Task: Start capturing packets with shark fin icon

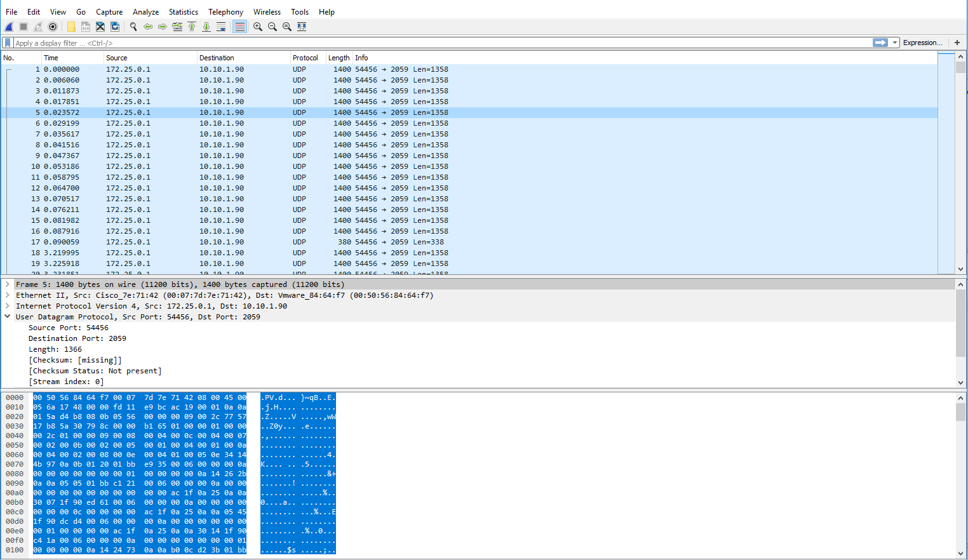Action: pos(9,27)
